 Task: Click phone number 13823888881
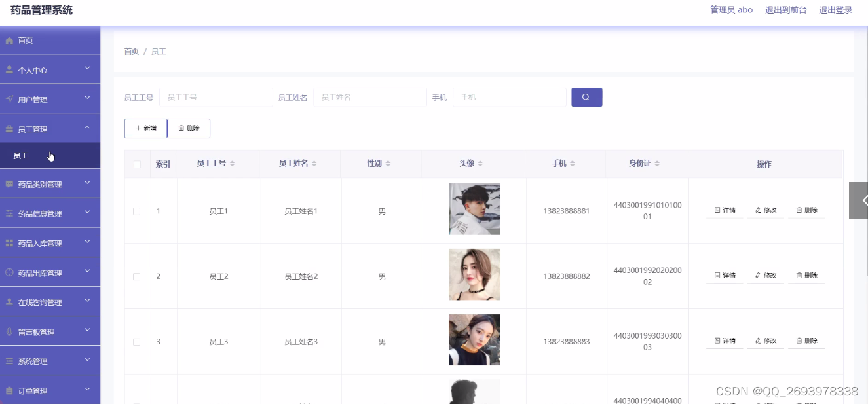[567, 211]
